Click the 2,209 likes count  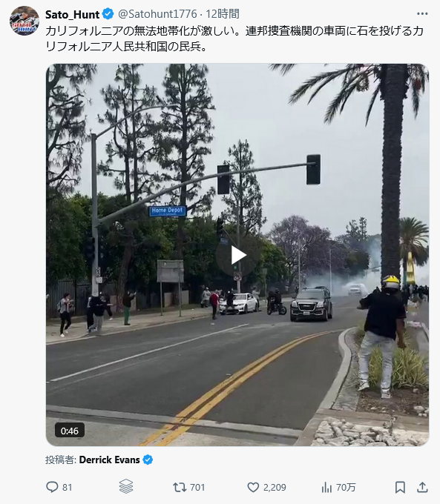pyautogui.click(x=275, y=488)
